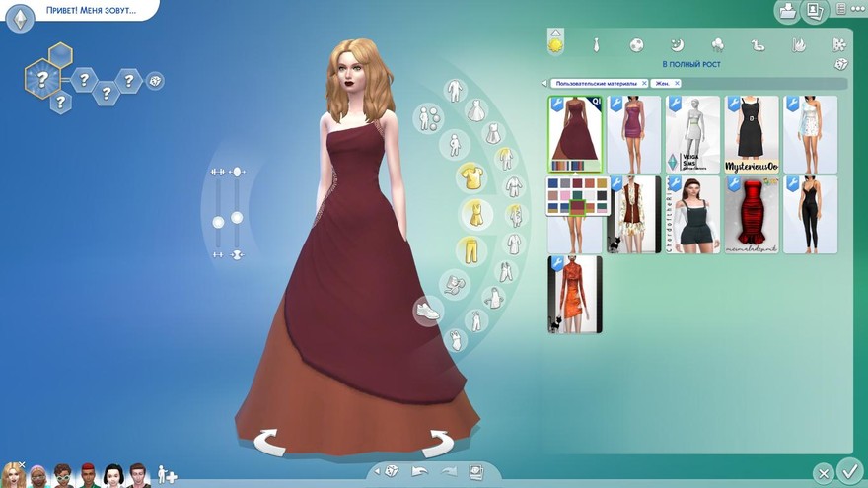Image resolution: width=868 pixels, height=488 pixels.
Task: Rotate the Sim left with arrow
Action: coord(268,443)
